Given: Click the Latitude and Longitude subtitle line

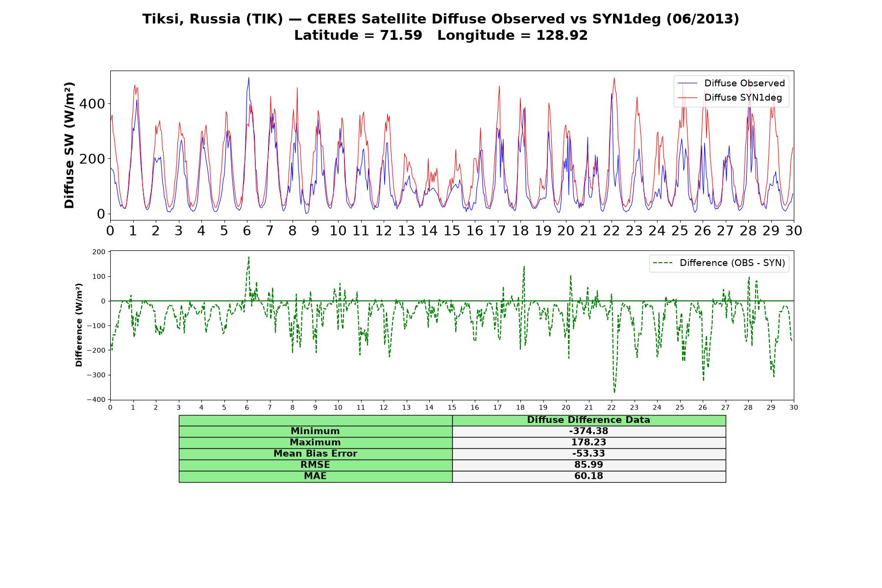Looking at the screenshot, I should coord(441,35).
